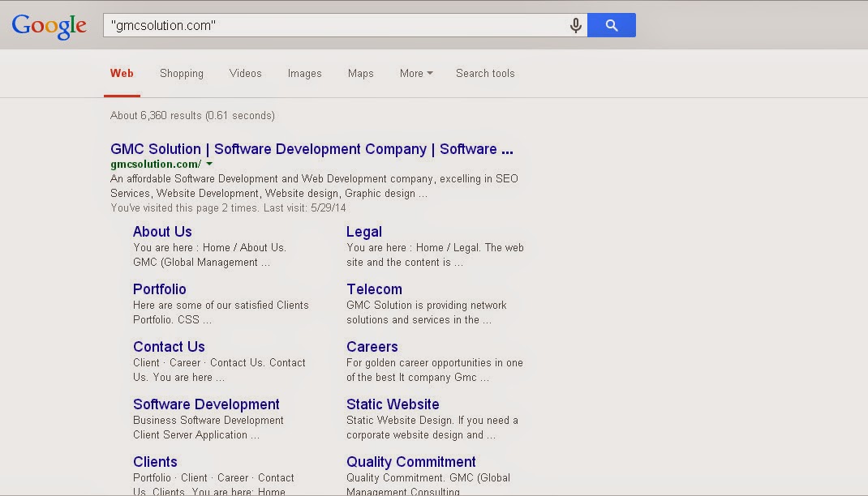Open Search tools options
Viewport: 868px width, 496px height.
(x=485, y=74)
